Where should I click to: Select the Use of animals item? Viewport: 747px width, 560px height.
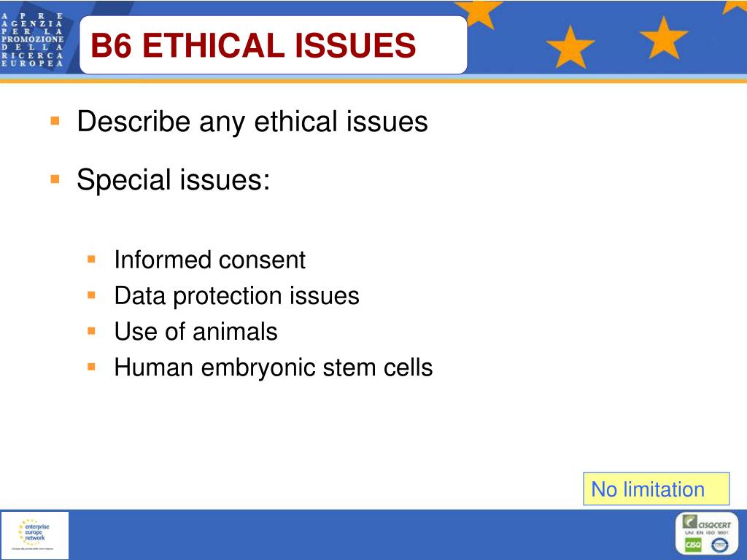point(196,332)
